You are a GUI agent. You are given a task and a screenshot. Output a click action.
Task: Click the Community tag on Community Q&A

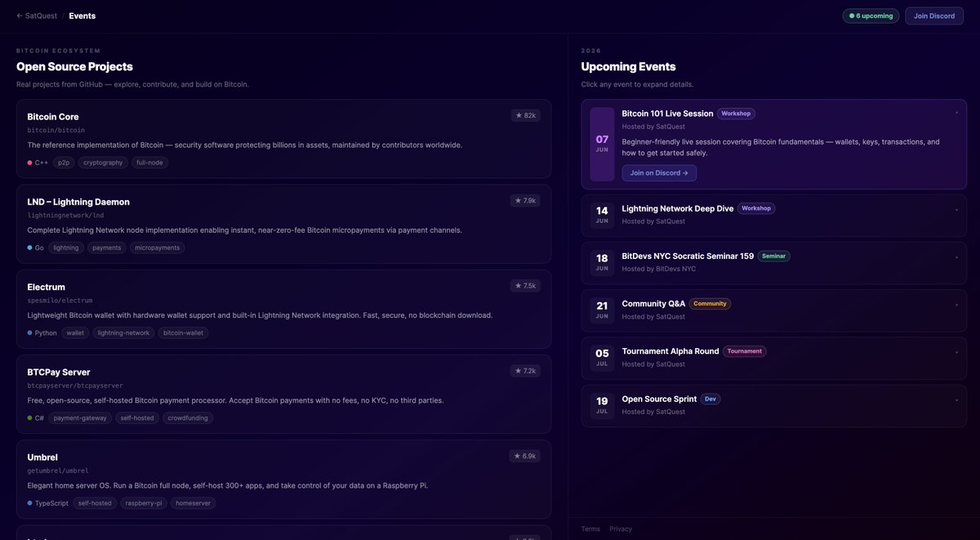pyautogui.click(x=710, y=303)
